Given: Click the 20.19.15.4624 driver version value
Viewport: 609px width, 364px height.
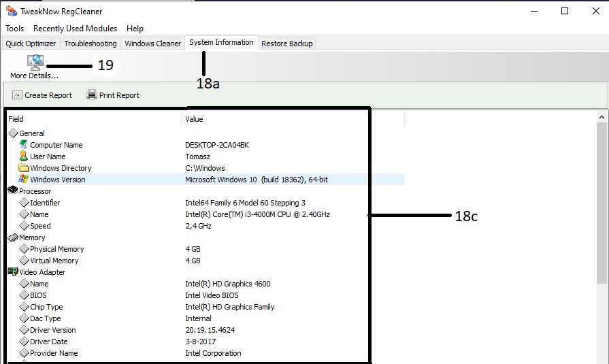Looking at the screenshot, I should click(x=210, y=330).
